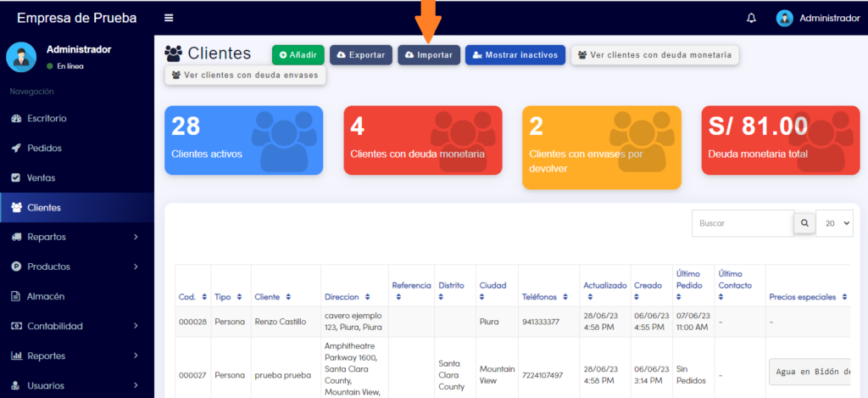
Task: Expand the Contabilidad submenu
Action: point(77,326)
